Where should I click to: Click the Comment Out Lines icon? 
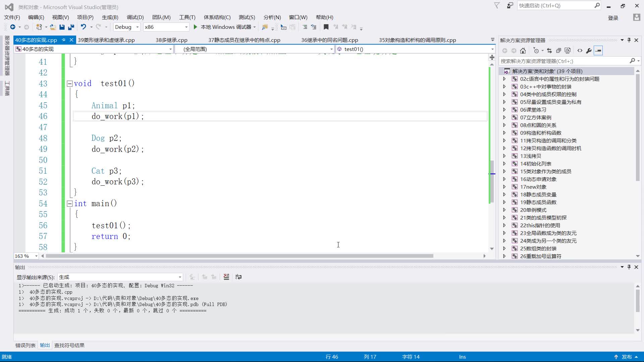[305, 27]
